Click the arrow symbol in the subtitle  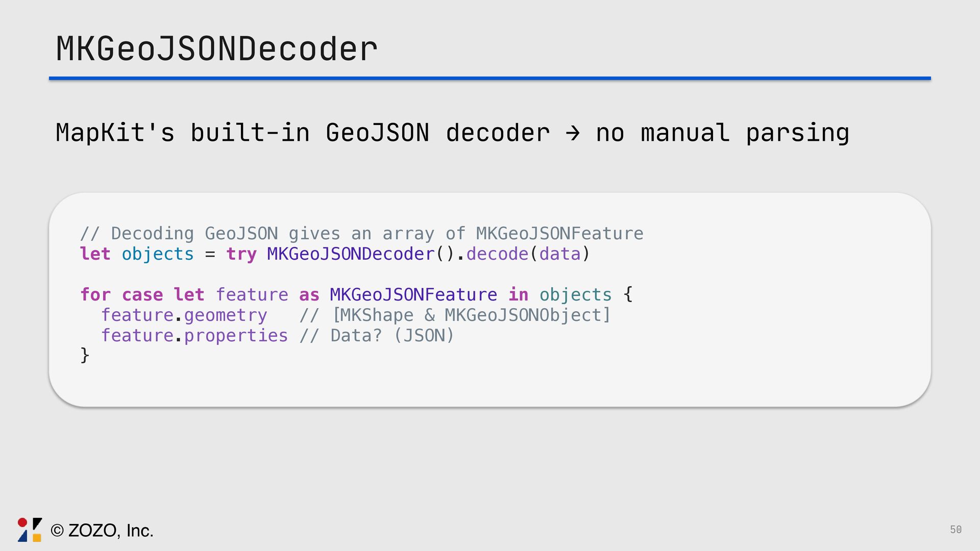pos(573,133)
